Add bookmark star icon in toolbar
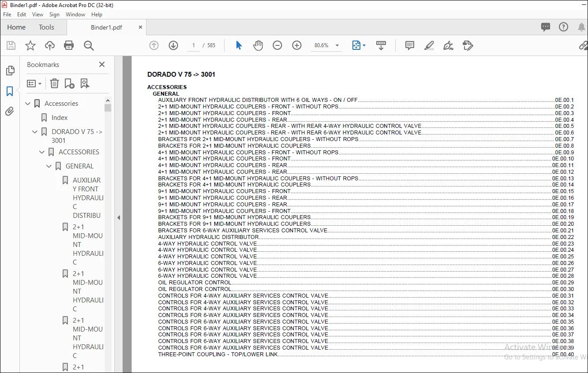Screen dimensions: 588x373 tap(30, 45)
